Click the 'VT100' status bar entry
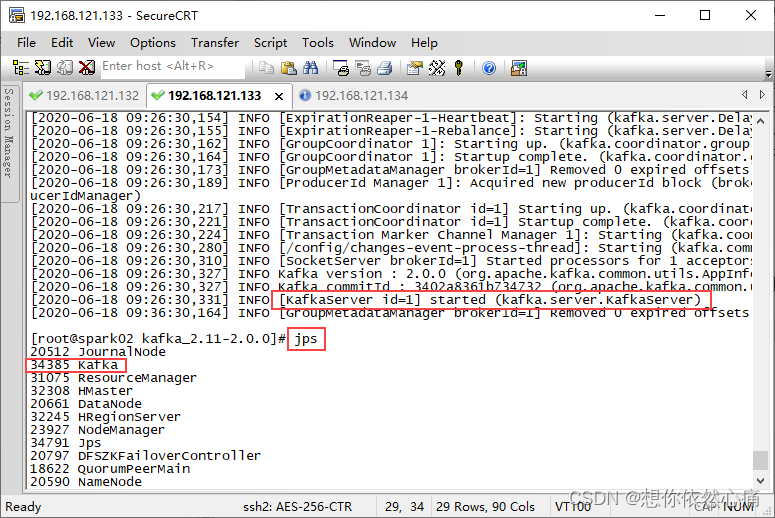The height and width of the screenshot is (518, 775). (x=572, y=507)
